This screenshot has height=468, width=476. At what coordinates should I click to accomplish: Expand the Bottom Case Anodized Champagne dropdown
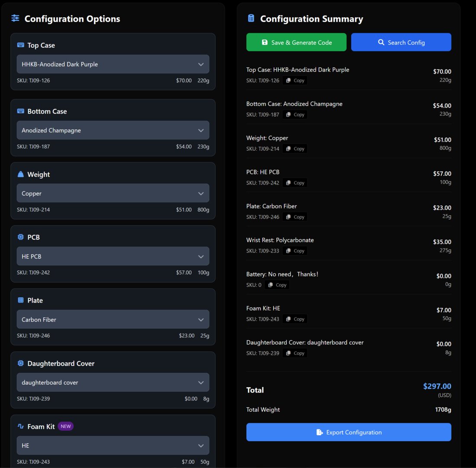pyautogui.click(x=113, y=130)
